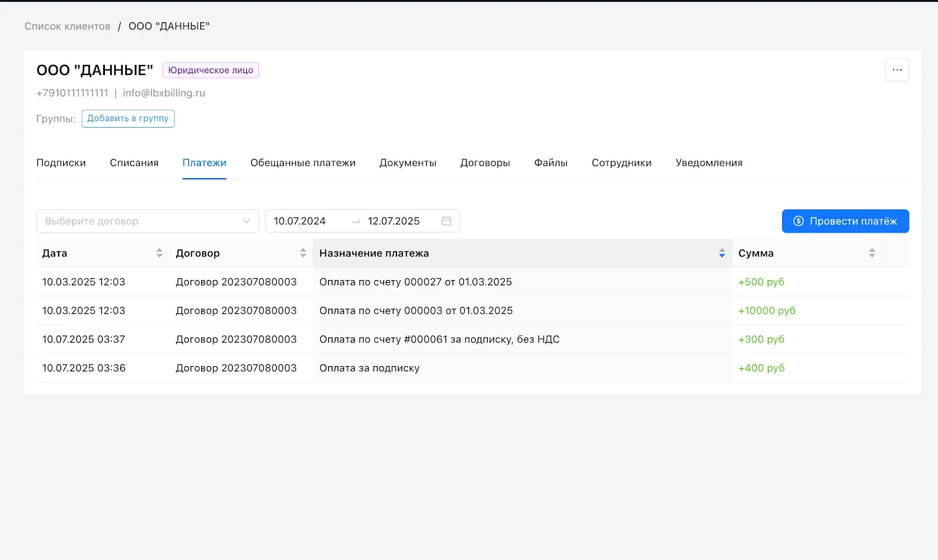Open the Файлы tab
Viewport: 938px width, 560px height.
point(550,163)
